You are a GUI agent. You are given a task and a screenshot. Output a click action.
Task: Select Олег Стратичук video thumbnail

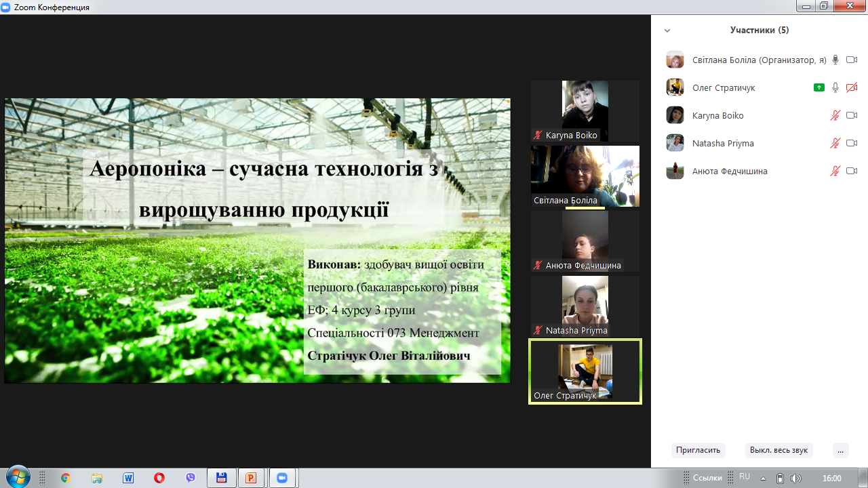click(585, 371)
